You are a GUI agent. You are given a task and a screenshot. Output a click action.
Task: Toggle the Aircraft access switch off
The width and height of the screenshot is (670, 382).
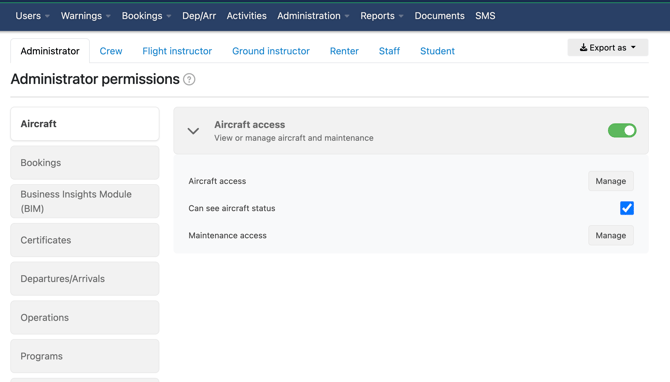622,130
